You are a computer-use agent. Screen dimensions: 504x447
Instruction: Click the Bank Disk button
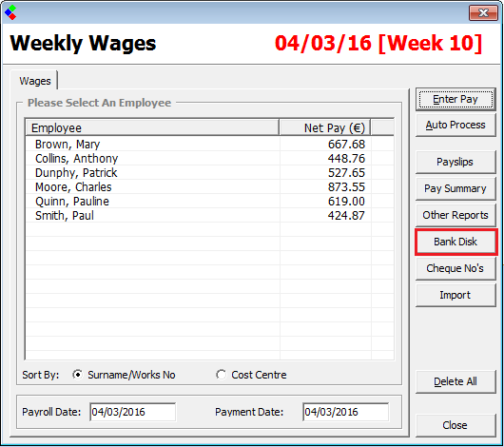point(456,242)
